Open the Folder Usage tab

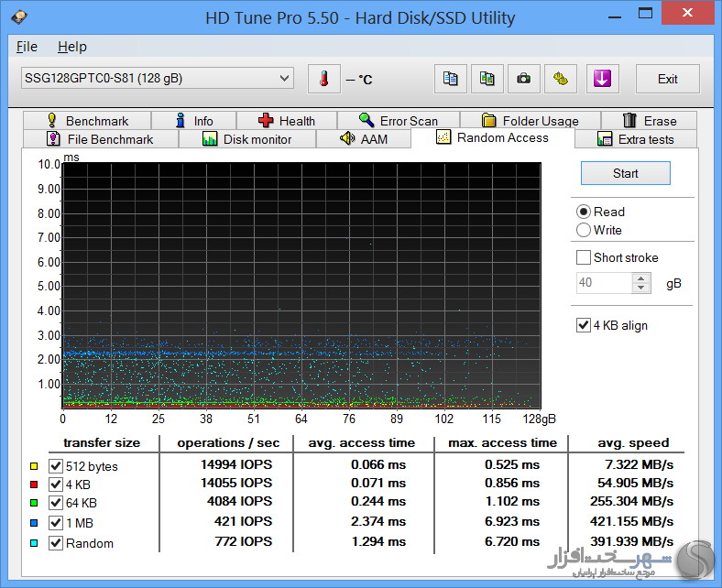pyautogui.click(x=530, y=121)
